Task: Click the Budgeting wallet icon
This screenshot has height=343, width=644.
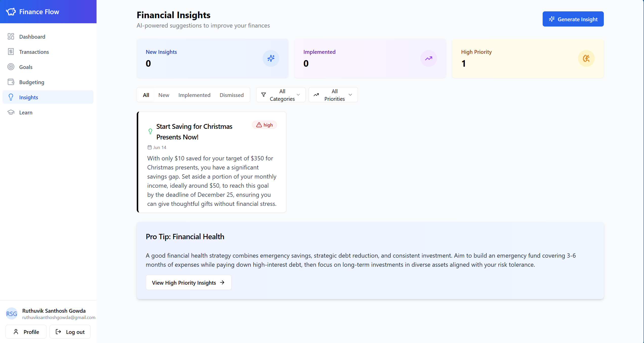Action: (x=11, y=82)
